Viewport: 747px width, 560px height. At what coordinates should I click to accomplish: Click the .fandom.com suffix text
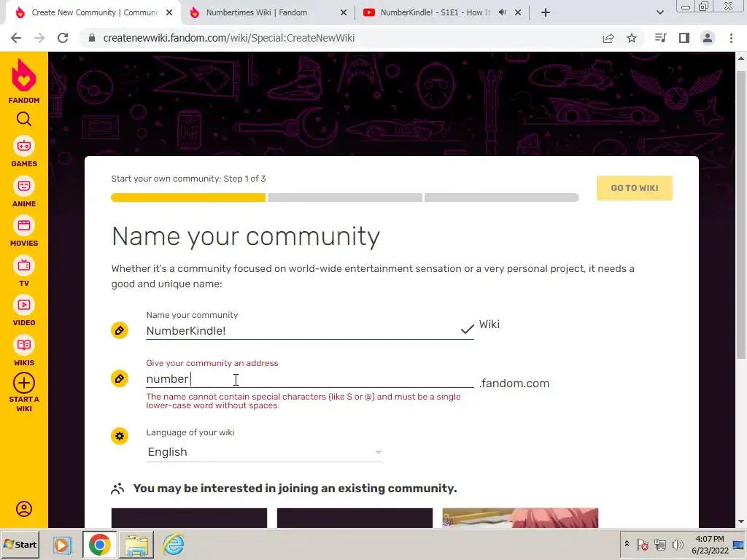tap(514, 384)
